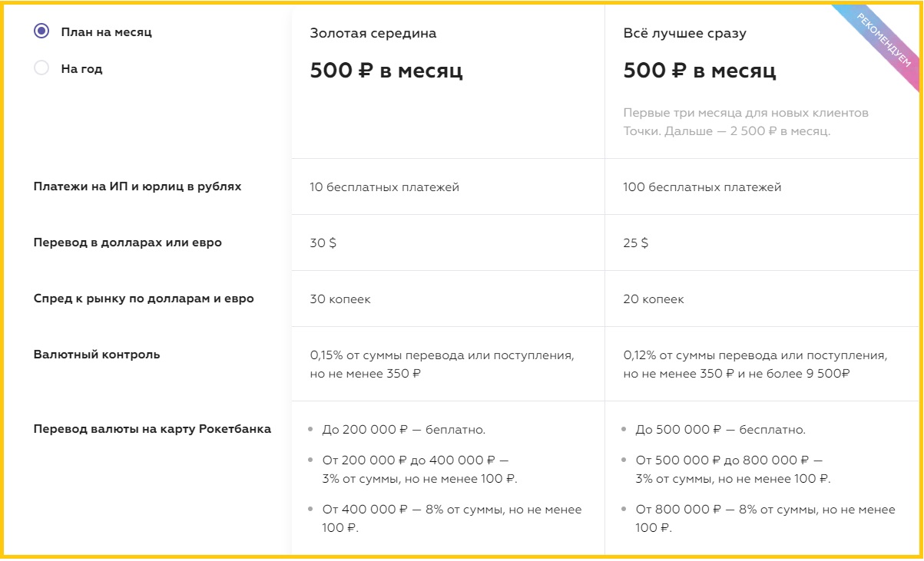Click the "25 $" transfer fee value
The width and height of the screenshot is (924, 561).
[x=636, y=243]
